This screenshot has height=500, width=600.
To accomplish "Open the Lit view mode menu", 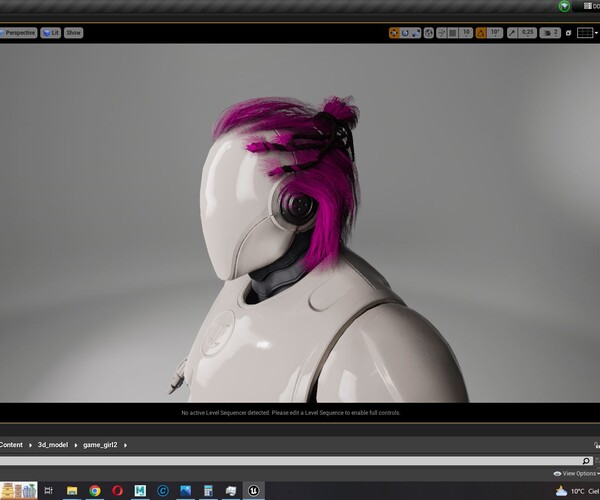I will point(51,33).
